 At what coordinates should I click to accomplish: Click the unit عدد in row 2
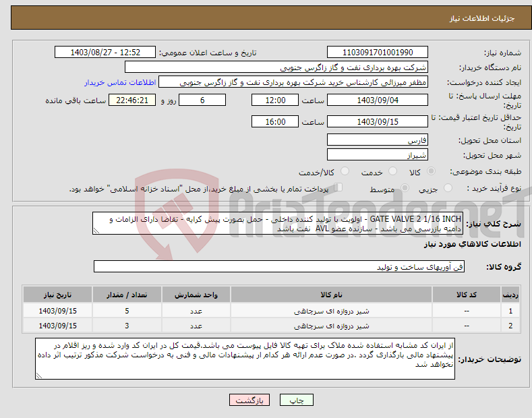tap(196, 326)
